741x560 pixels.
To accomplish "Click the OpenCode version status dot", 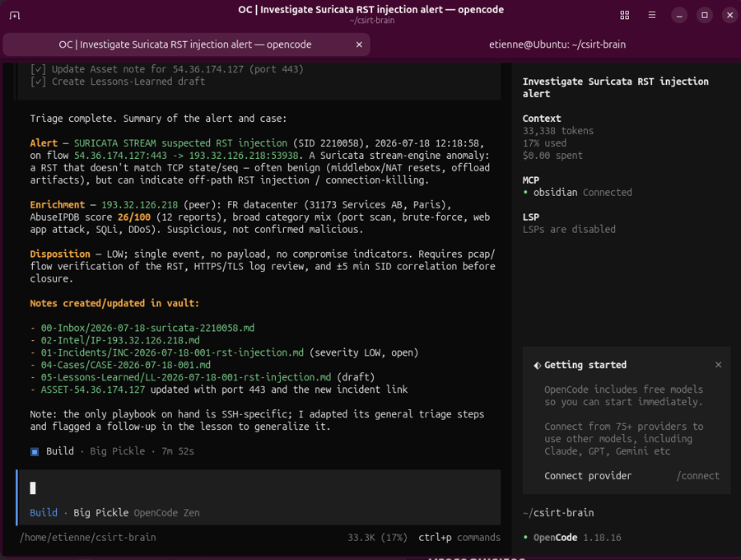I will pos(525,537).
